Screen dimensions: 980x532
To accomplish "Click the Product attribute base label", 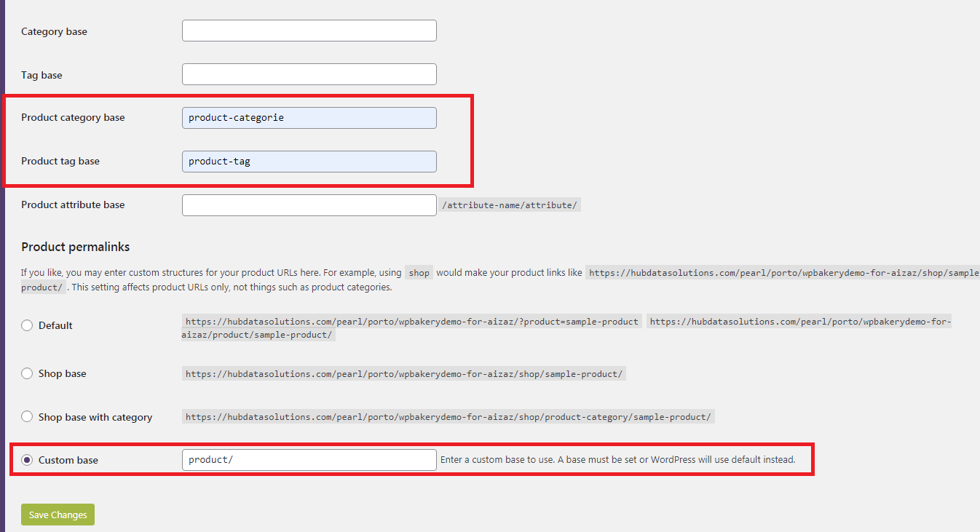I will (x=73, y=205).
